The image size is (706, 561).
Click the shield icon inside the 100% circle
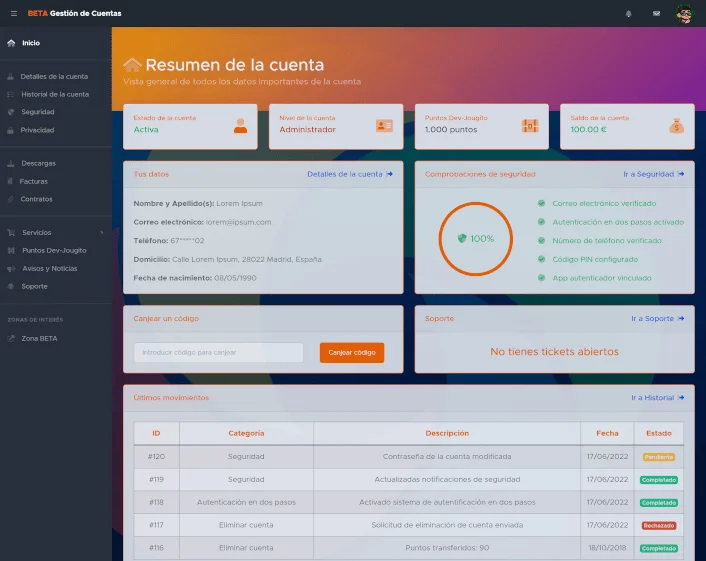point(462,239)
